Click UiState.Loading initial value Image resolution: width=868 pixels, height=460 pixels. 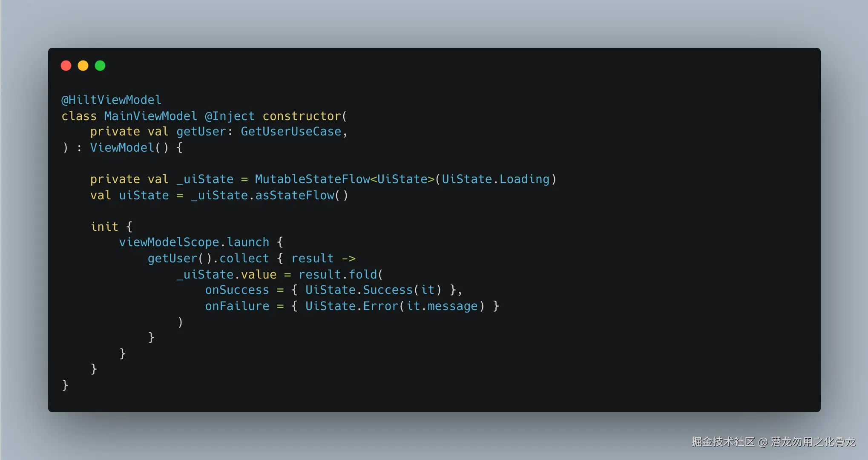click(495, 179)
